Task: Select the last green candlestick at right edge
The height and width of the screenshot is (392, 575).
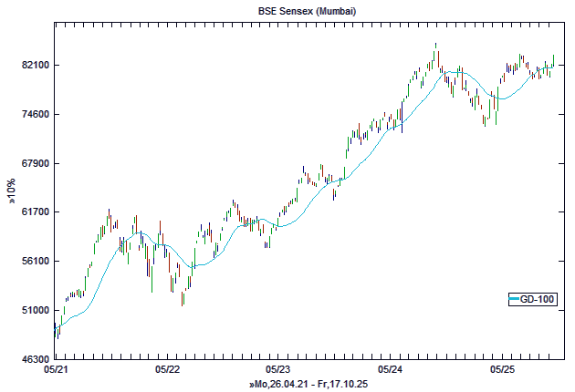Action: pyautogui.click(x=553, y=60)
